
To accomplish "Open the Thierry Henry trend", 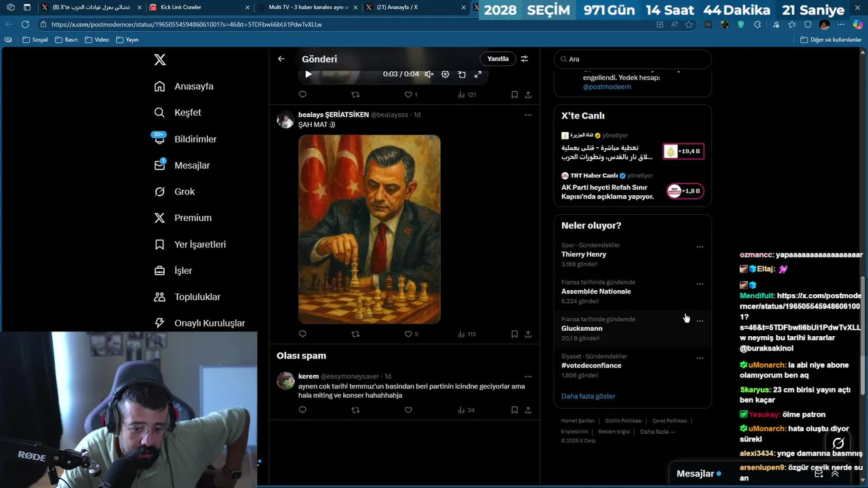I will pos(632,255).
